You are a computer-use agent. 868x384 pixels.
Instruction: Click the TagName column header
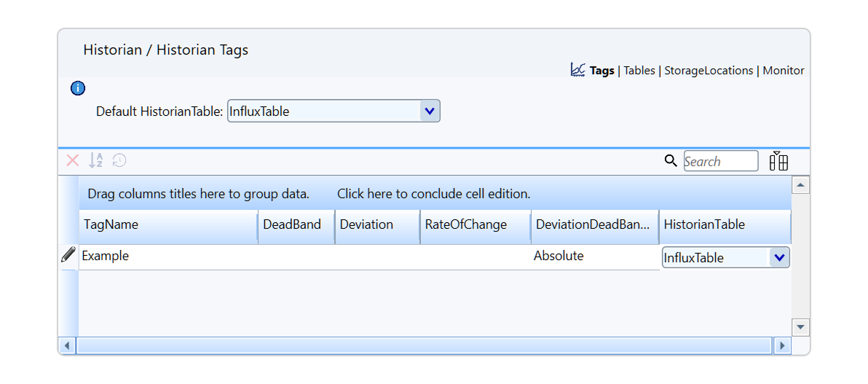click(x=168, y=225)
